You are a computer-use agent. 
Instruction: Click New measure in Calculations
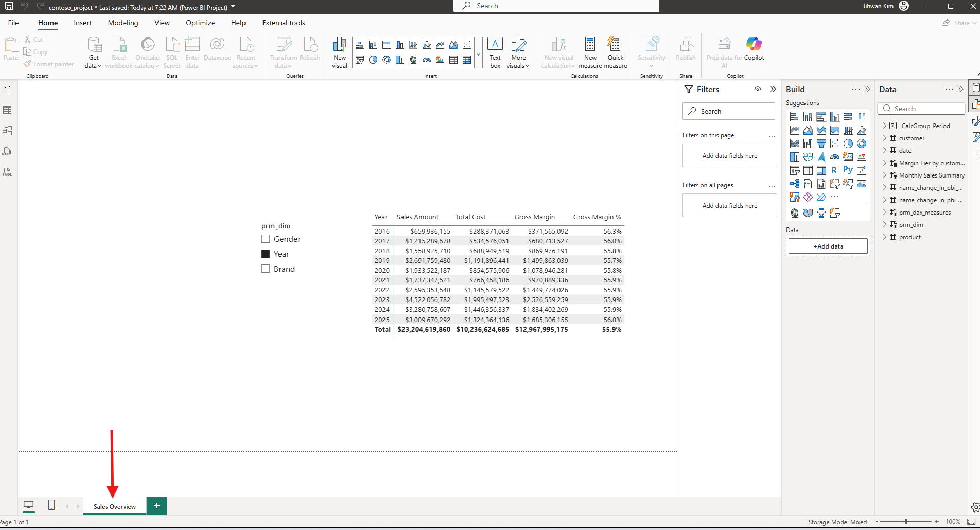pyautogui.click(x=590, y=52)
